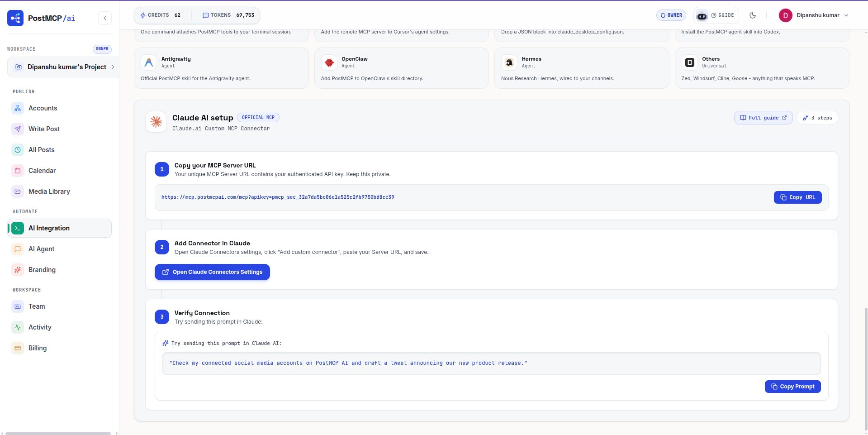Open Accounts in the sidebar
Image resolution: width=868 pixels, height=435 pixels.
[x=59, y=108]
